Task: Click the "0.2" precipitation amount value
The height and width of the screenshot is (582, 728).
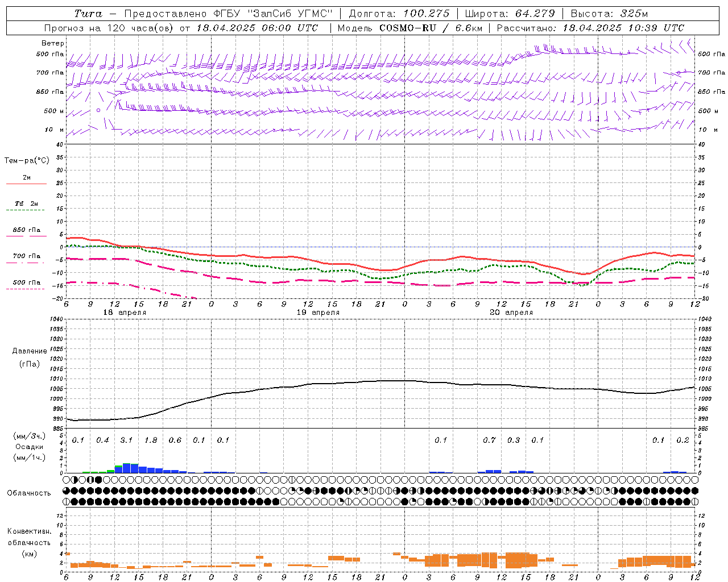Action: [x=682, y=440]
